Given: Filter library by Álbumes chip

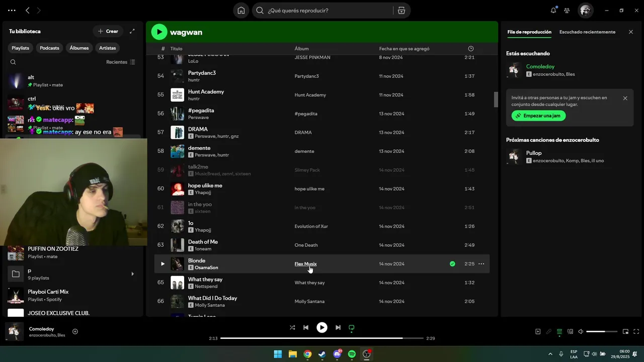Looking at the screenshot, I should pos(79,48).
